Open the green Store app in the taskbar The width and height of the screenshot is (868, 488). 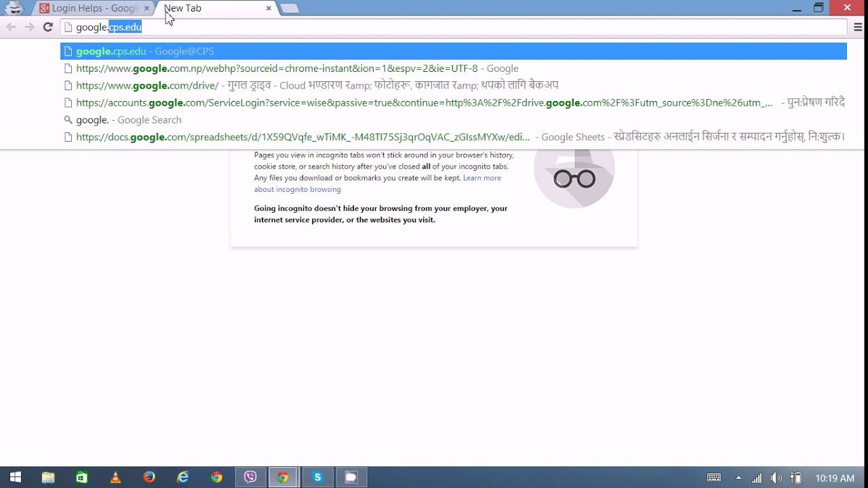[x=81, y=477]
